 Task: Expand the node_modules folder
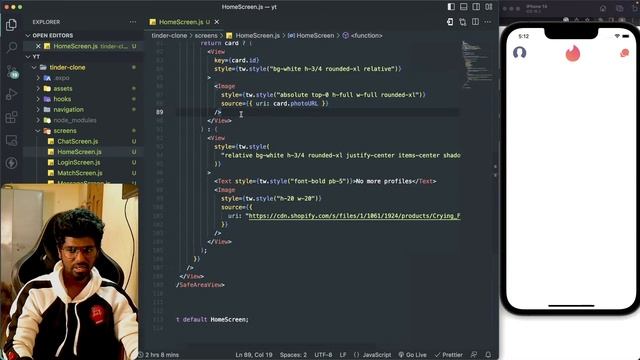point(38,120)
